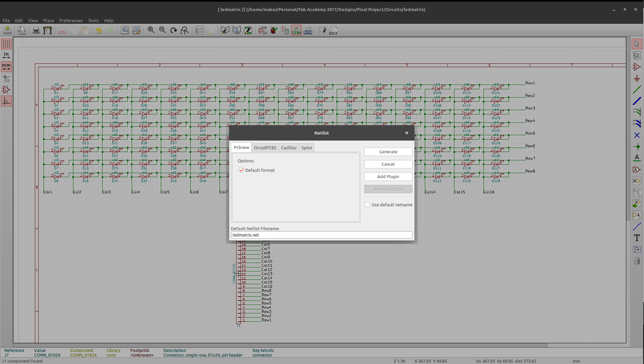
Task: Select Place Power Port tool
Action: pos(637,78)
